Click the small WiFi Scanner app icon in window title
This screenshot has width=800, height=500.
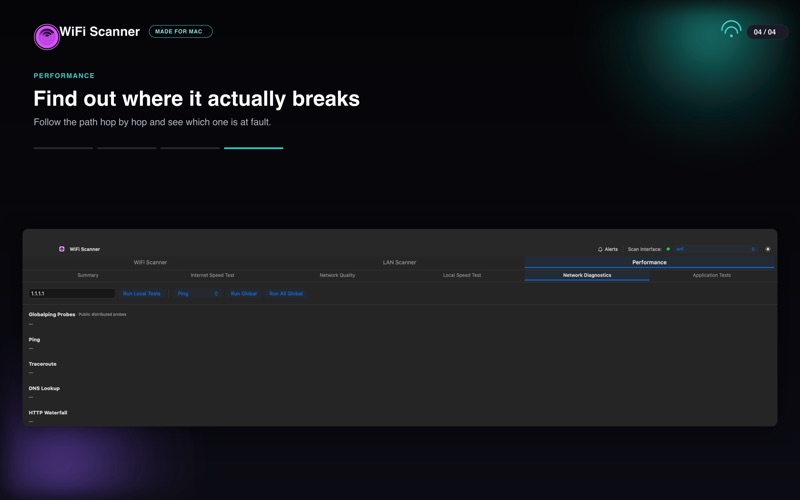tap(62, 249)
